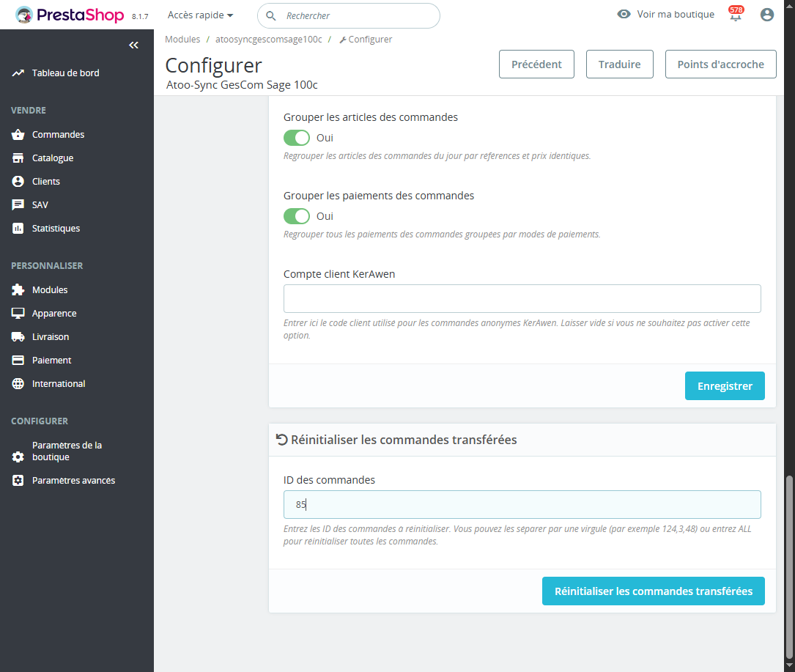
Task: Click the PrestaShop logo
Action: (70, 15)
